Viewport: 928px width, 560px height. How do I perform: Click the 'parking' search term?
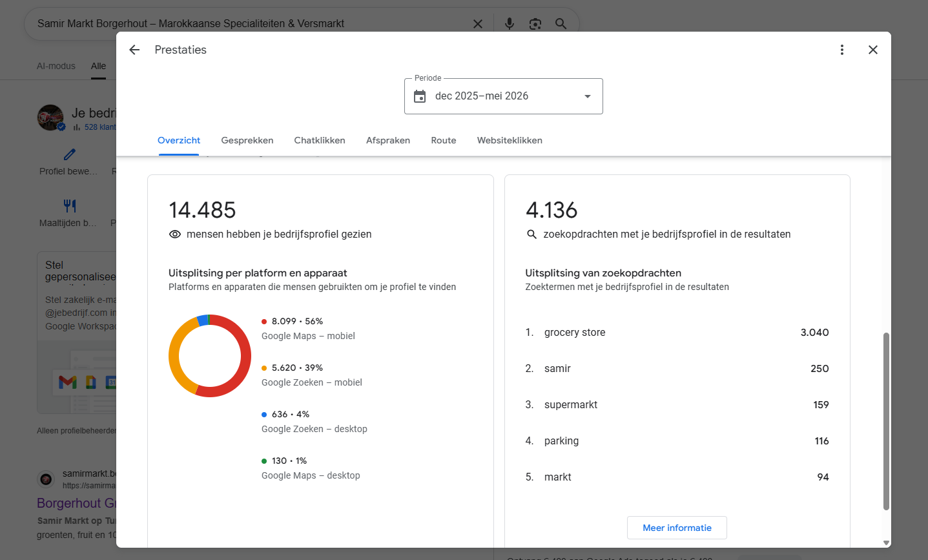(561, 441)
